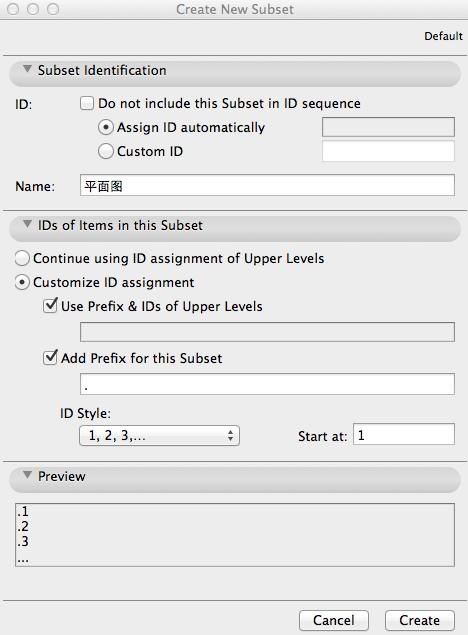Click inside the Preview list box
468x635 pixels.
click(235, 535)
